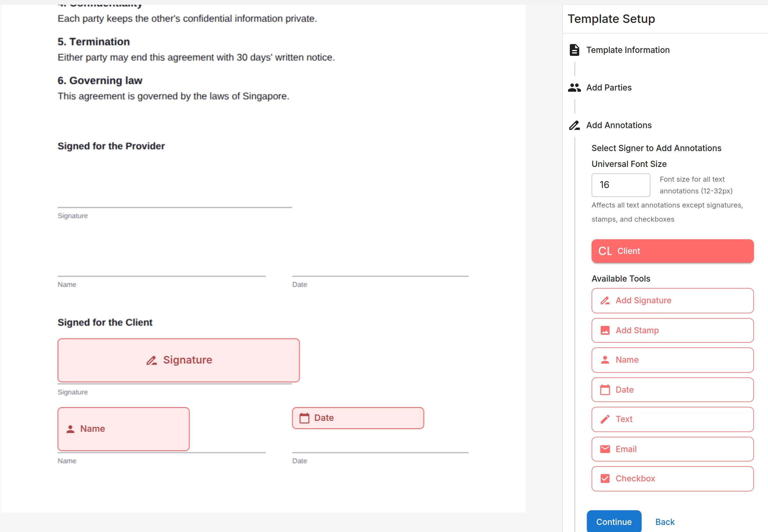Click the Text tool button

click(672, 419)
